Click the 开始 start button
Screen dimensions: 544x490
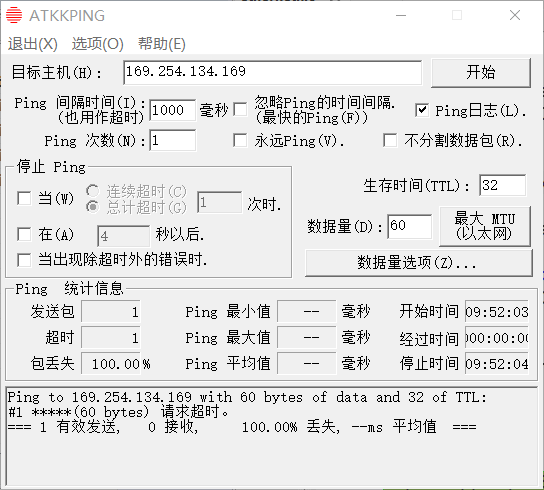pyautogui.click(x=481, y=72)
